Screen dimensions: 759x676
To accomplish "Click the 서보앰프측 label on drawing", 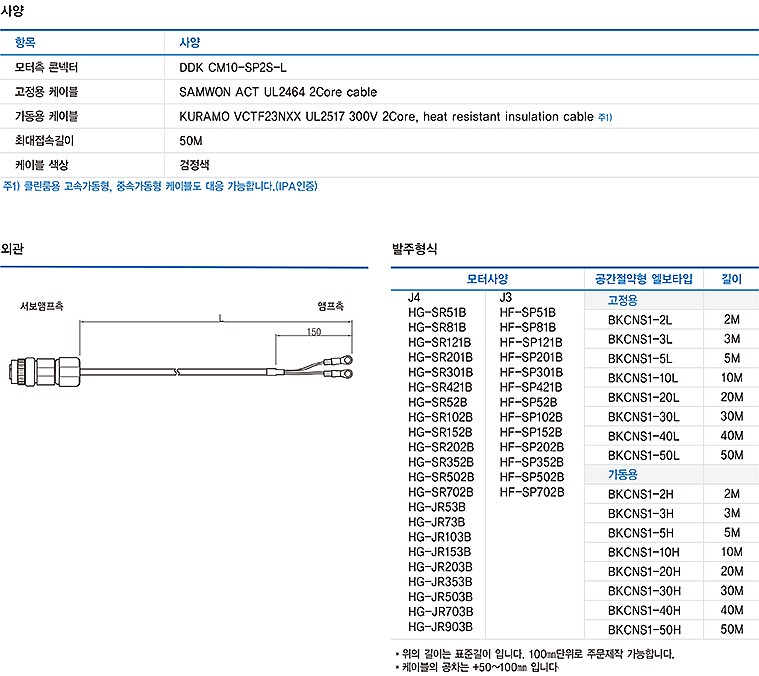I will (x=41, y=306).
